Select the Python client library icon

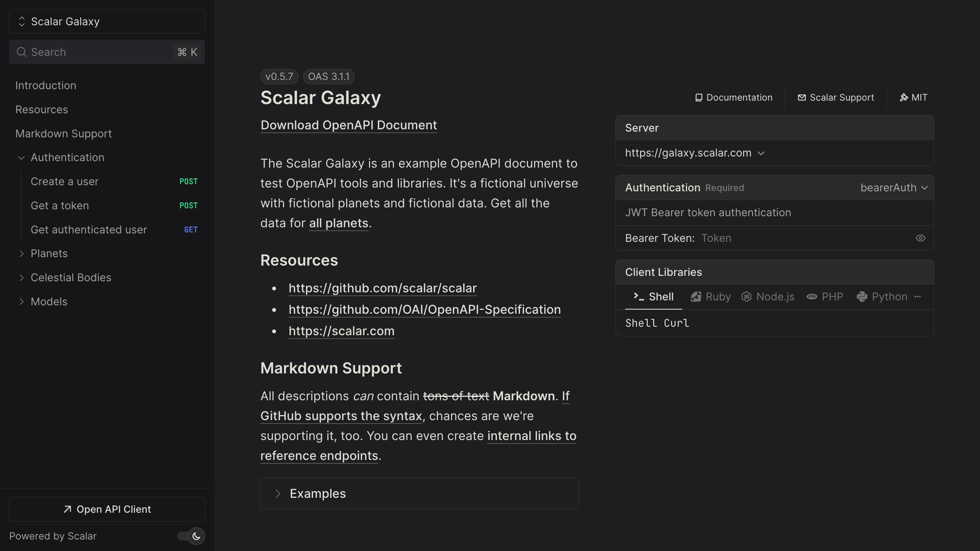(x=863, y=297)
